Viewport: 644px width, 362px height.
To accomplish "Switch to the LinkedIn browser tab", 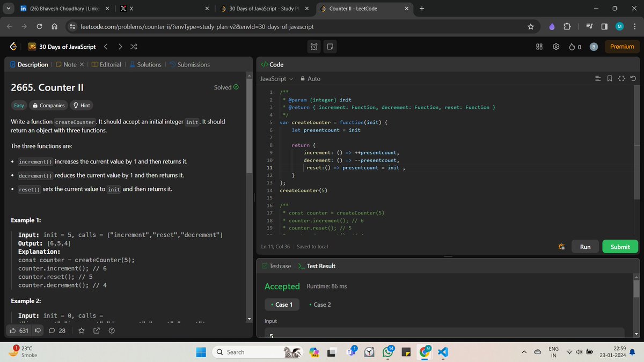I will tap(64, 9).
